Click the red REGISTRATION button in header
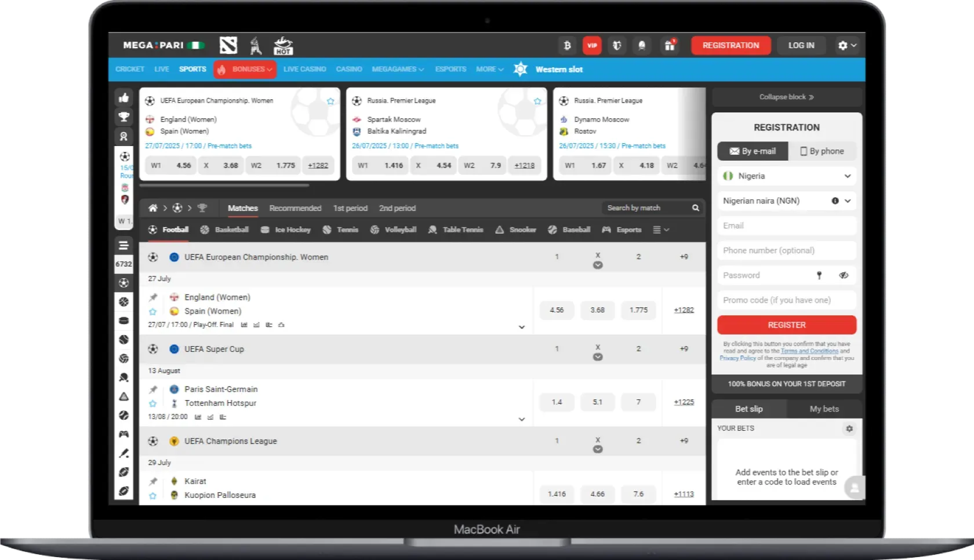The height and width of the screenshot is (560, 974). [731, 45]
